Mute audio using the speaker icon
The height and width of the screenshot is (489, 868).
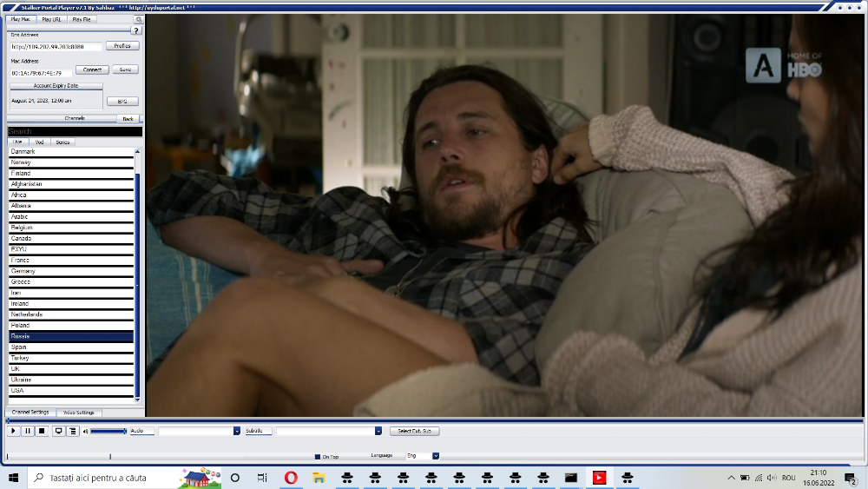[85, 431]
